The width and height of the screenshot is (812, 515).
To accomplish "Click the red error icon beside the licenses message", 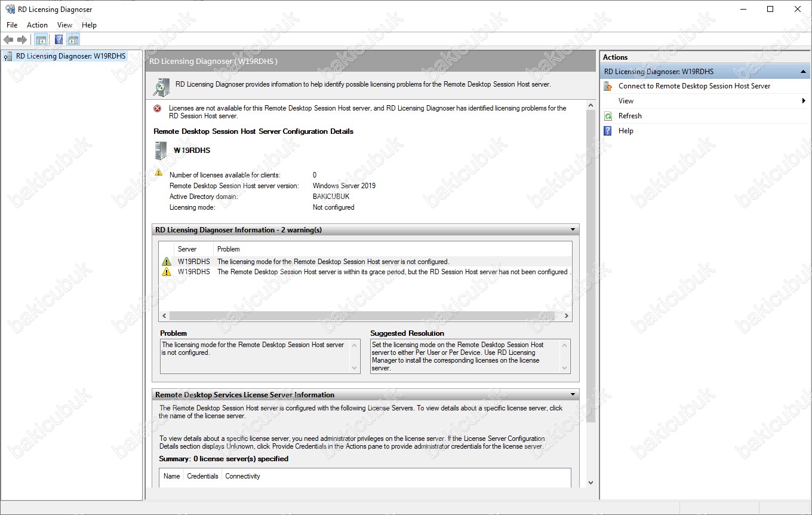I will [158, 108].
